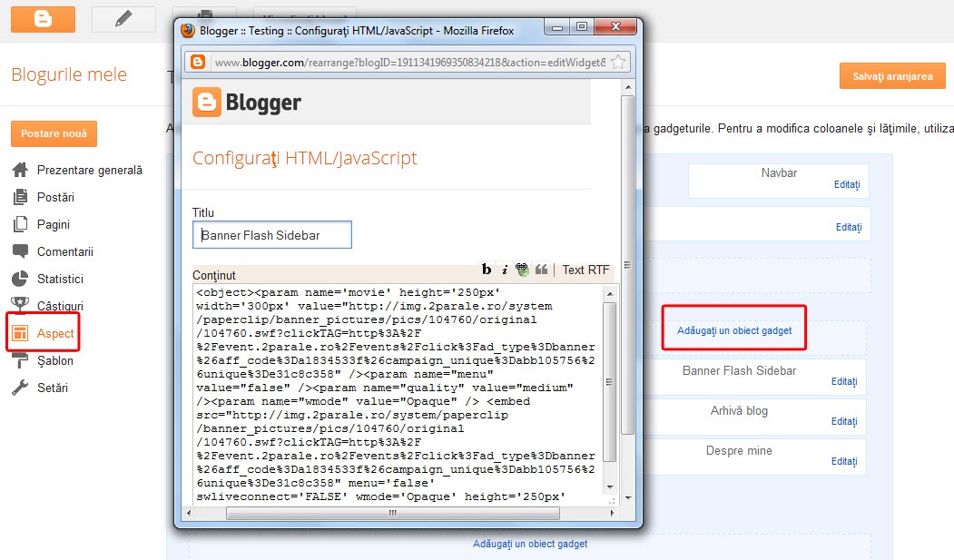954x560 pixels.
Task: Switch to Text RTF mode
Action: click(x=585, y=270)
